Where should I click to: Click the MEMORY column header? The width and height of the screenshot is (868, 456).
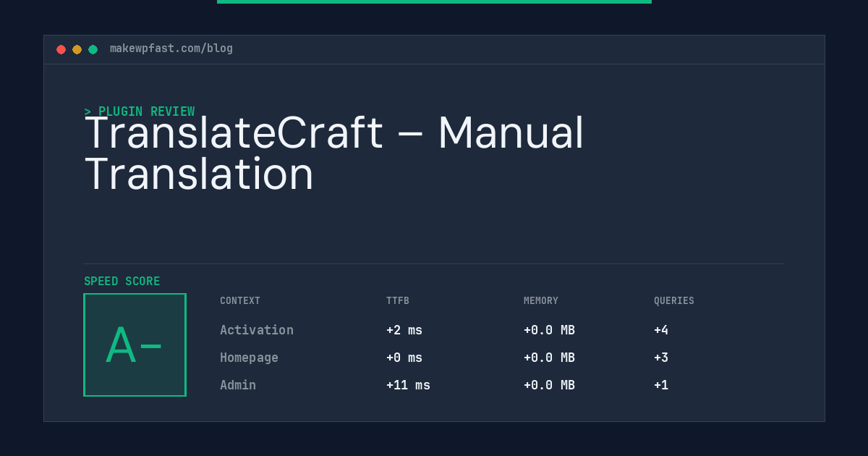(x=541, y=301)
